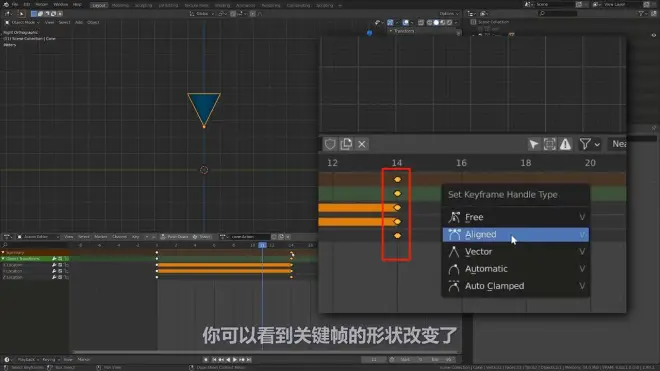Open dope sheet Key menu

pos(136,237)
